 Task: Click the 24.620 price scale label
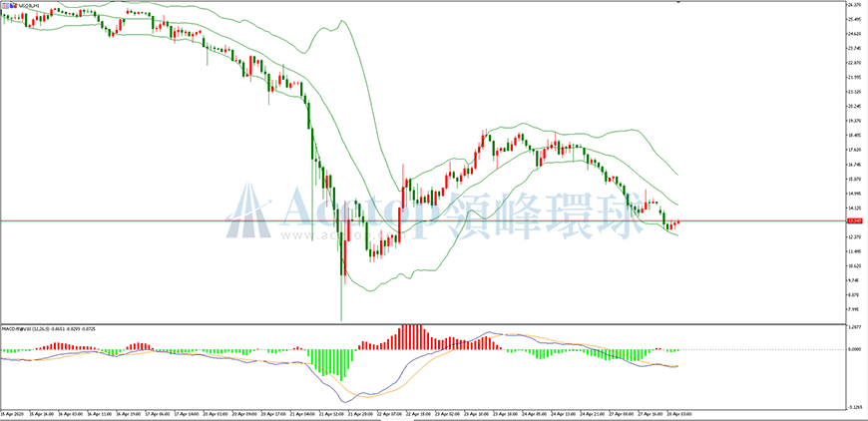point(853,34)
